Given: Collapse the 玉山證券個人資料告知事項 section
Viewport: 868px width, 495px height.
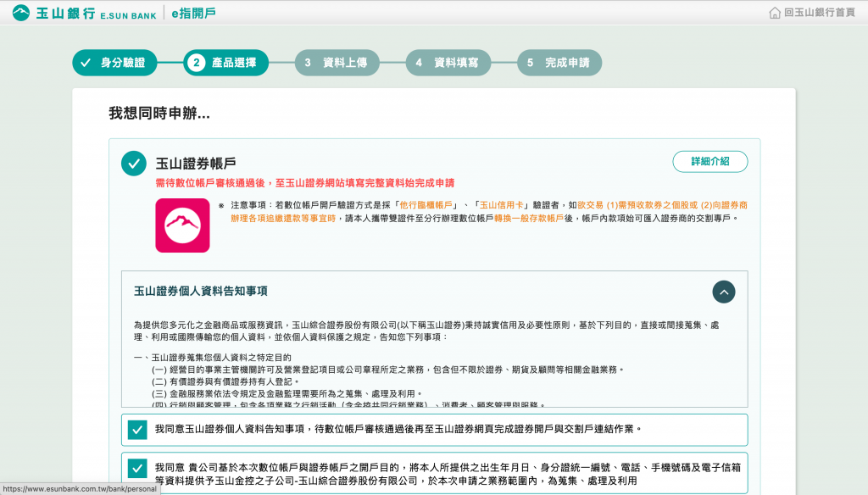Looking at the screenshot, I should (724, 292).
